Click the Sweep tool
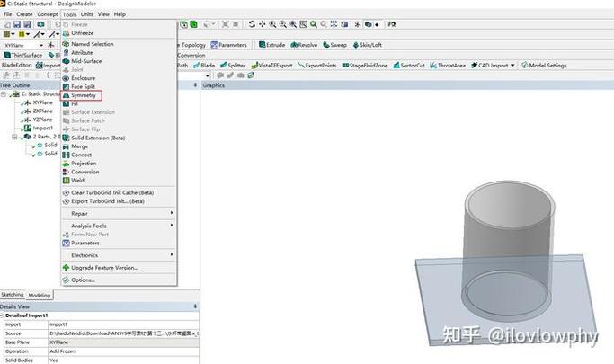This screenshot has width=614, height=364. (x=334, y=45)
